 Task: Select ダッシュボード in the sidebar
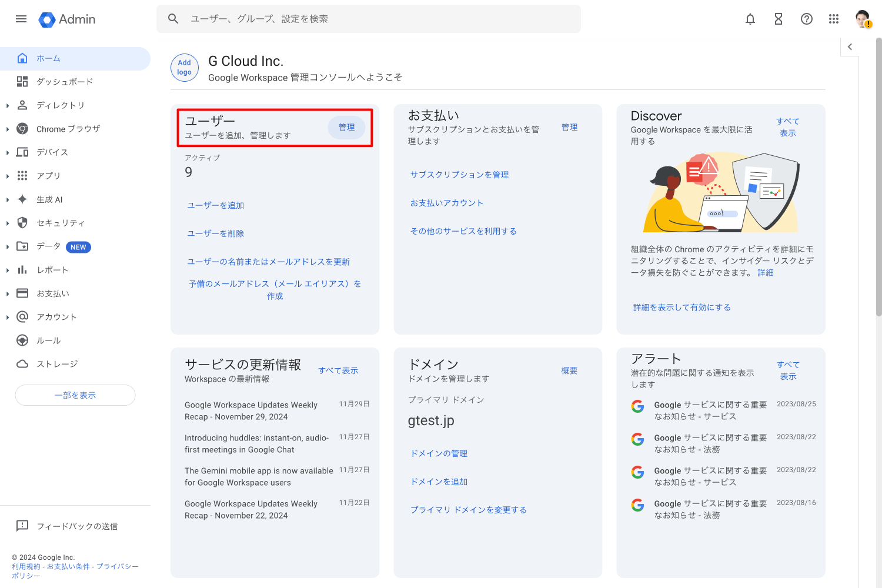click(x=75, y=82)
